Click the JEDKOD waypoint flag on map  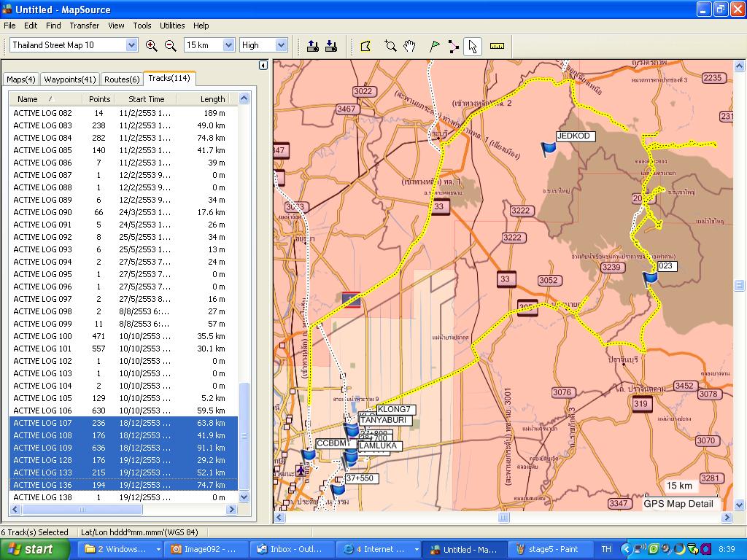549,149
